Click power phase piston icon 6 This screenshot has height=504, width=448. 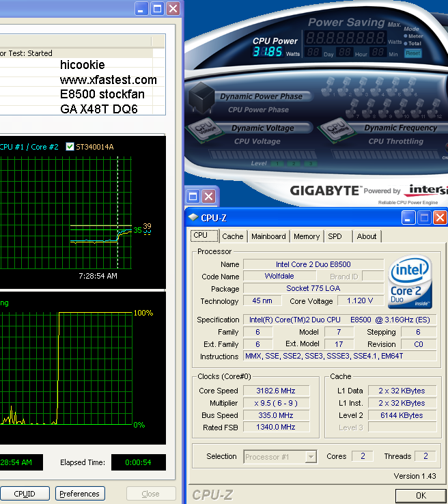tap(410, 87)
